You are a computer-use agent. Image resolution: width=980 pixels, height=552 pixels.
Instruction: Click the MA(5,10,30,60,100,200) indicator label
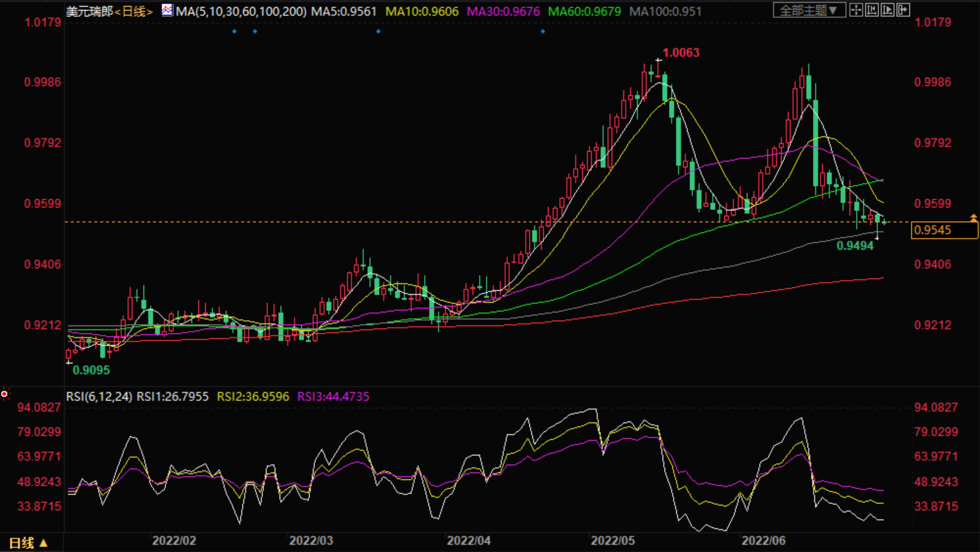(x=241, y=12)
